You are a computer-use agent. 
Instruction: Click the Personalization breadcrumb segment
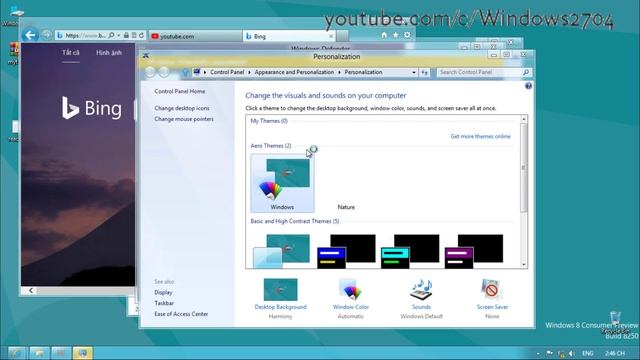(363, 72)
